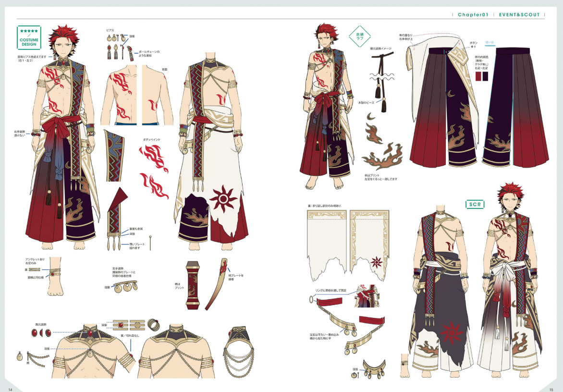Click the green SCR badge
The width and height of the screenshot is (563, 392).
tap(475, 204)
